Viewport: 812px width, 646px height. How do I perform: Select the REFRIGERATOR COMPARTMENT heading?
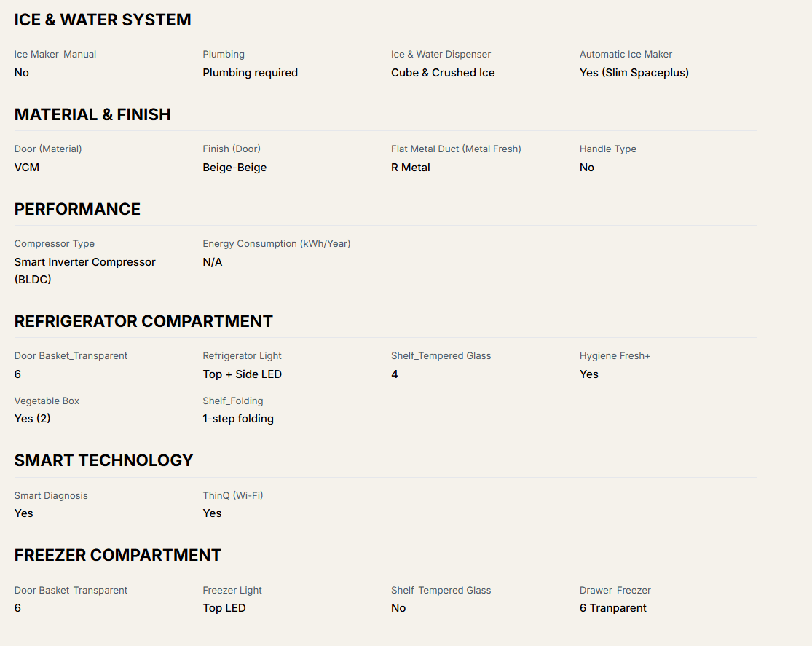[143, 322]
